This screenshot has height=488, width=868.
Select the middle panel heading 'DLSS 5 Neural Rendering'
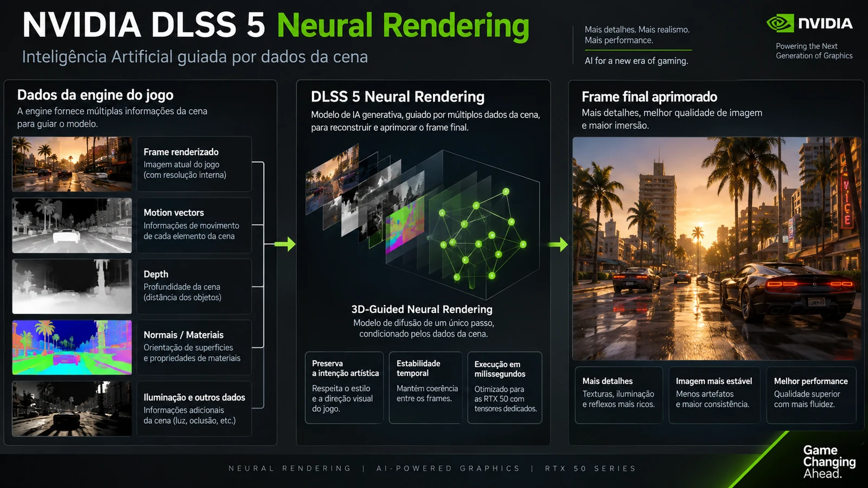(x=398, y=97)
